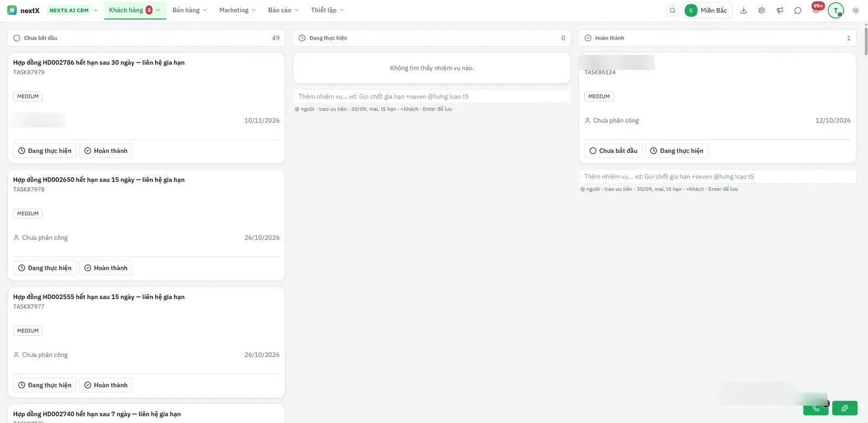Image resolution: width=868 pixels, height=423 pixels.
Task: Open the Miền Bắc region selector
Action: click(707, 10)
